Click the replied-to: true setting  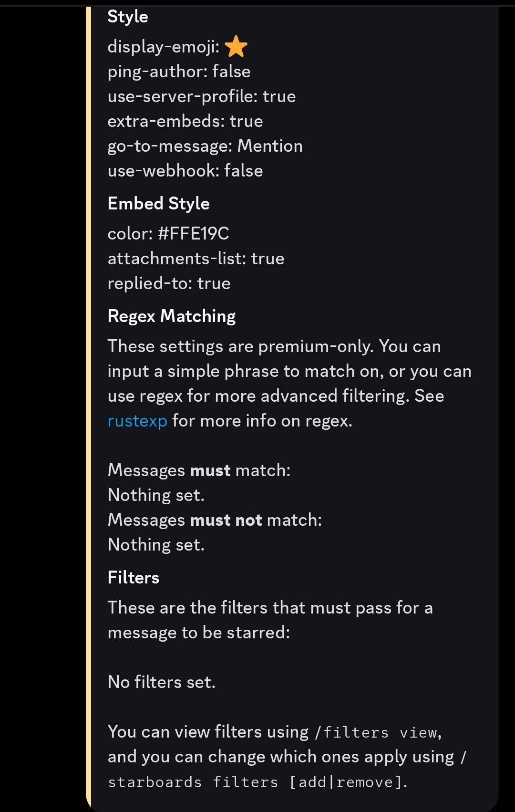point(169,283)
